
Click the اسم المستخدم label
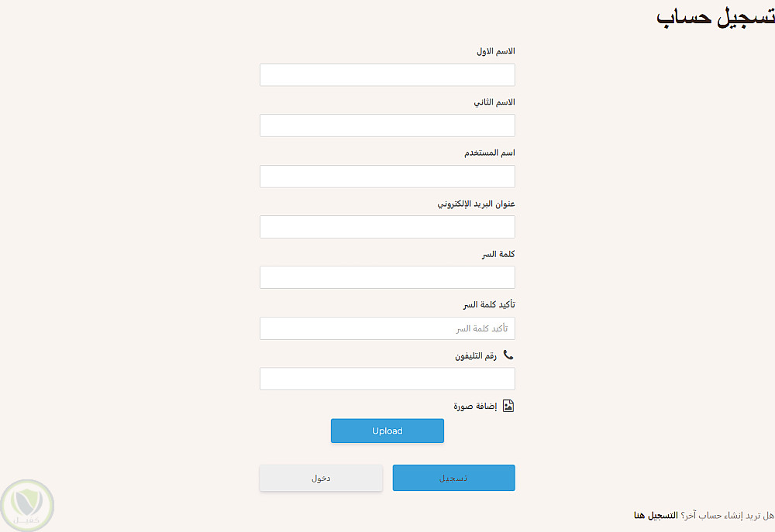[490, 153]
